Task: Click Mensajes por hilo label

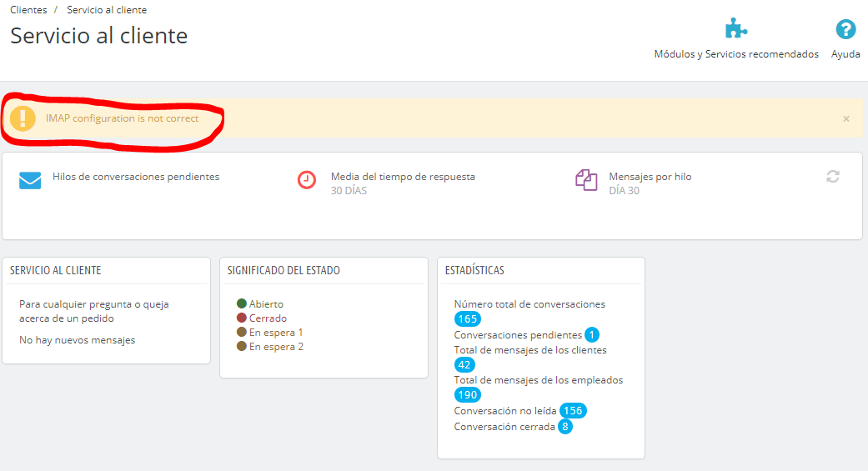Action: tap(650, 177)
